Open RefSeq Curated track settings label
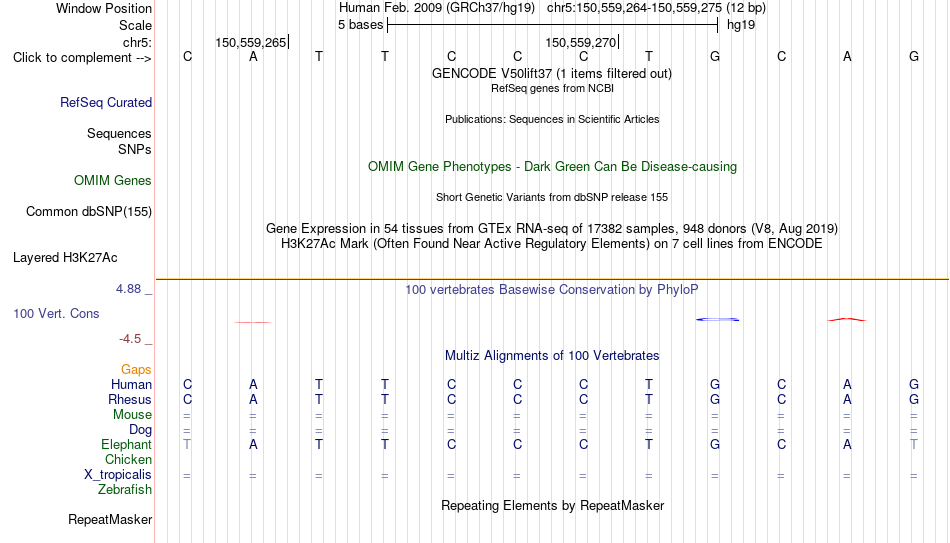 click(x=106, y=102)
